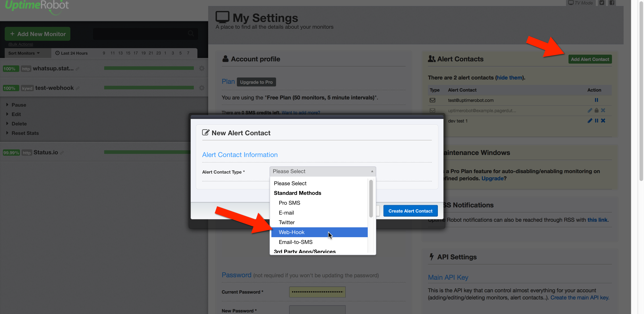
Task: Click the gear icon for whatsup.stat monitor
Action: pos(201,68)
